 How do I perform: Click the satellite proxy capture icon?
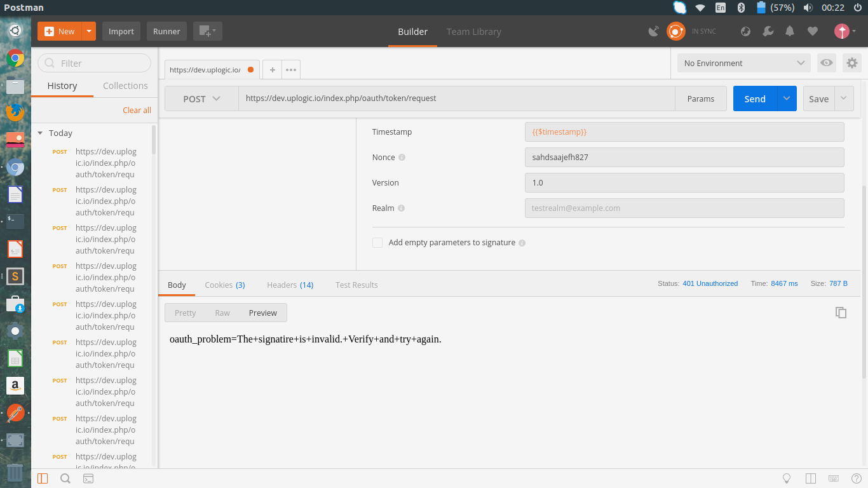653,31
